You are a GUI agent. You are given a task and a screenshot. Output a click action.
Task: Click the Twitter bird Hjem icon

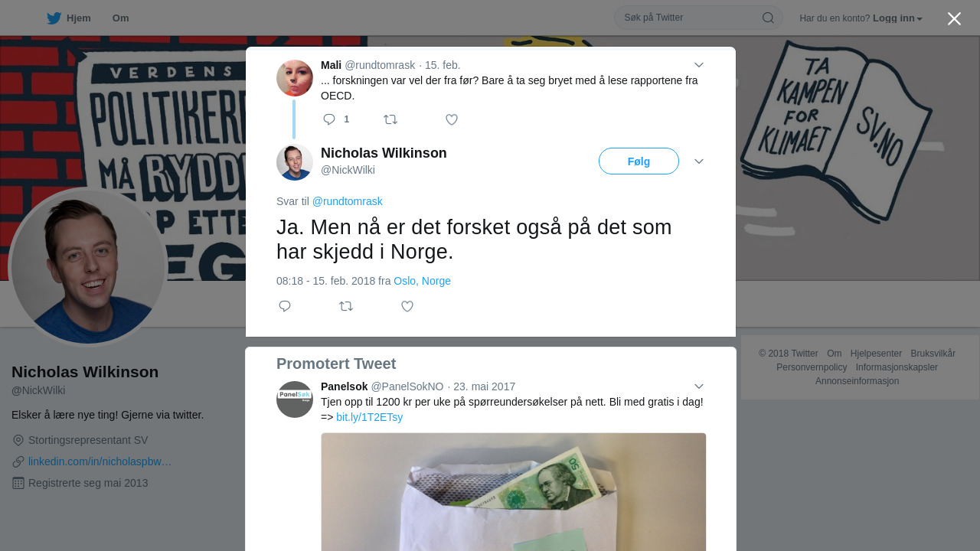coord(54,18)
